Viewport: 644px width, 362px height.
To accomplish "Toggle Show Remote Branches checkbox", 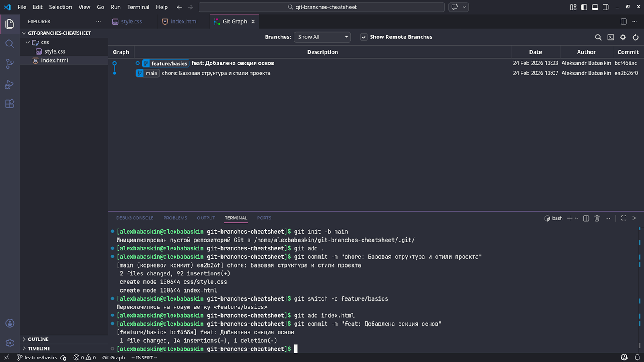I will pyautogui.click(x=364, y=37).
